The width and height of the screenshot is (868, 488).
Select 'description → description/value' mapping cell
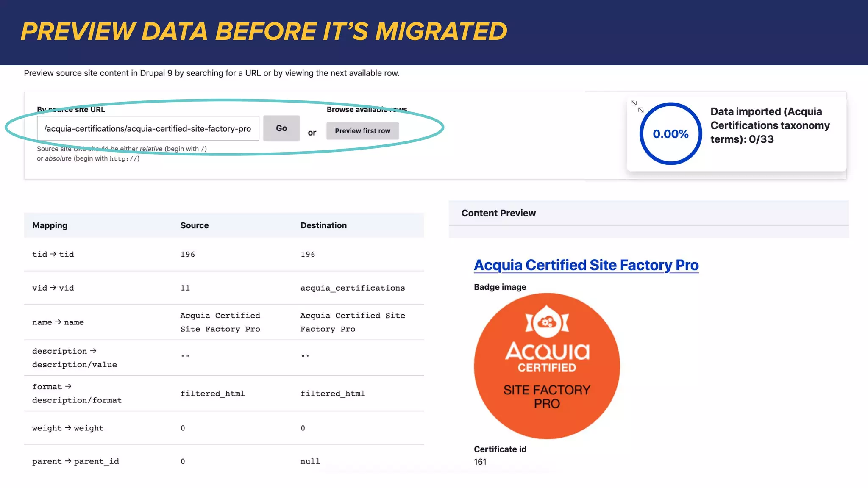(x=75, y=358)
